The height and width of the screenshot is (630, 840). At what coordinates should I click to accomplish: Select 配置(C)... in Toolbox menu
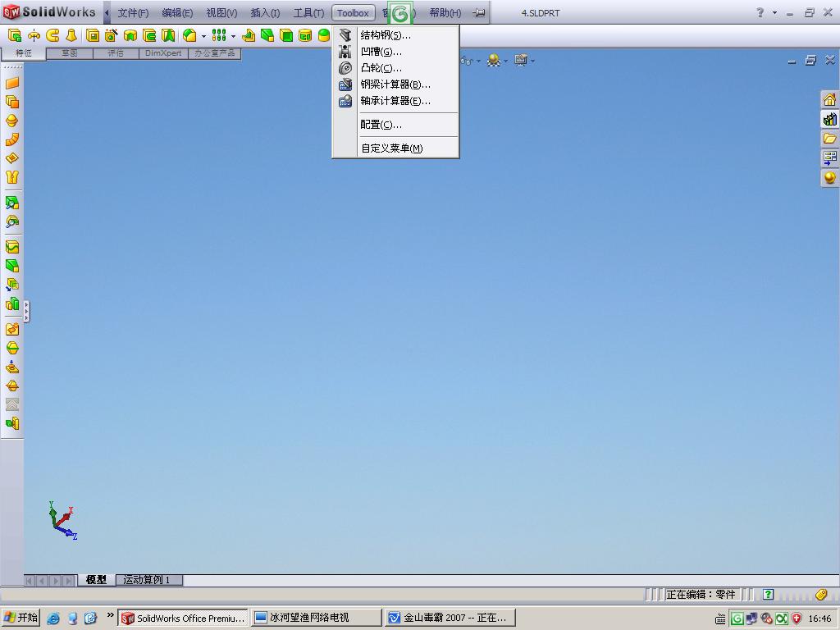(x=396, y=125)
